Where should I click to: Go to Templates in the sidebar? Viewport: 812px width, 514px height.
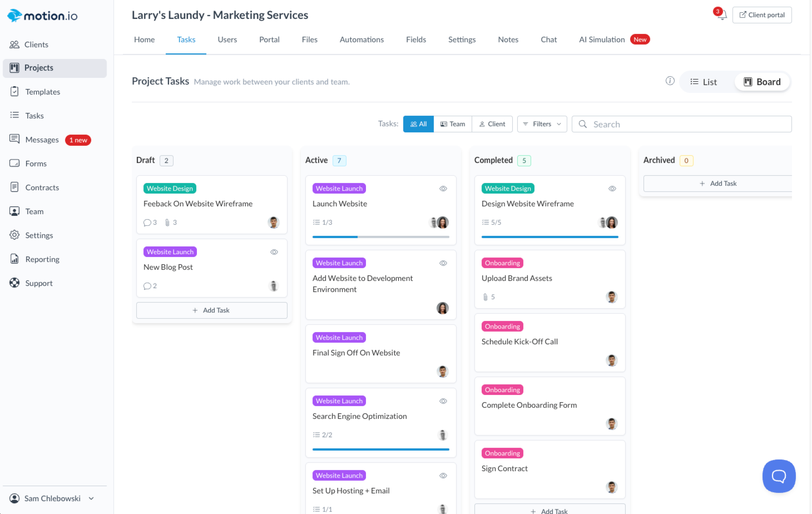[x=43, y=92]
